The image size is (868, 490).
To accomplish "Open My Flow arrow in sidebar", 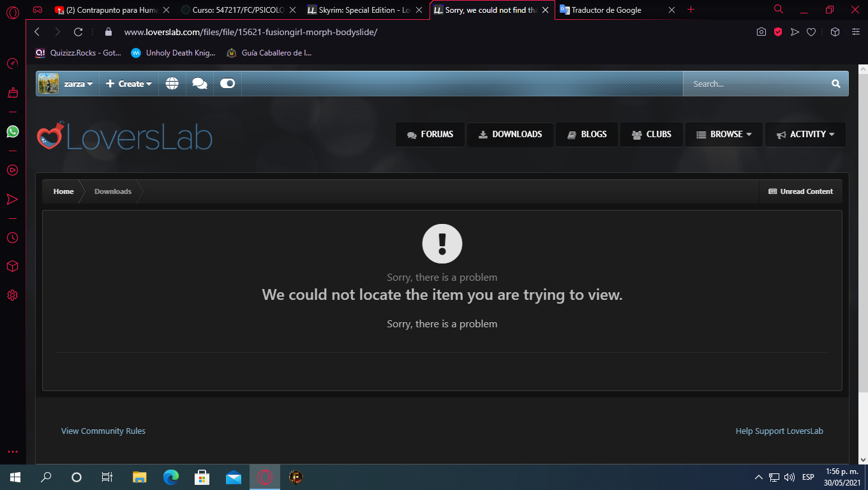I will click(12, 200).
